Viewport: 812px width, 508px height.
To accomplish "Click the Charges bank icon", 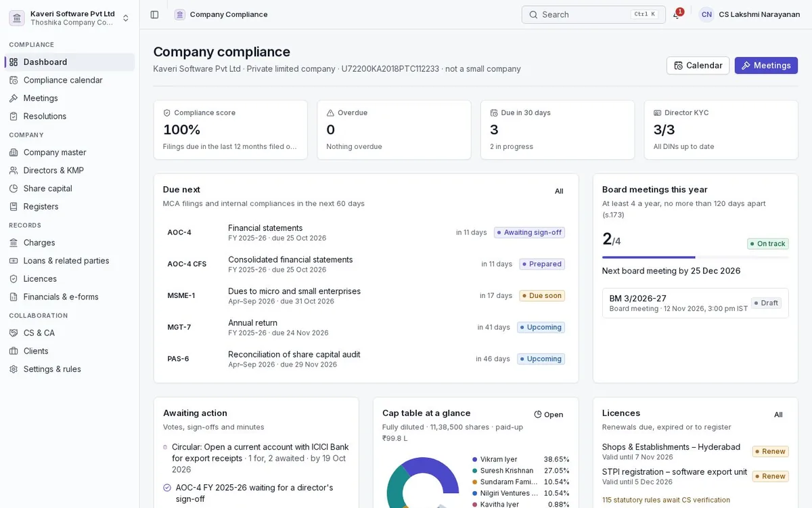I will [x=14, y=242].
